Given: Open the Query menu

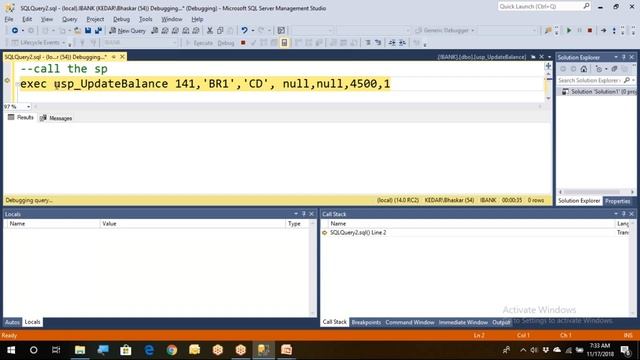Looking at the screenshot, I should point(69,19).
